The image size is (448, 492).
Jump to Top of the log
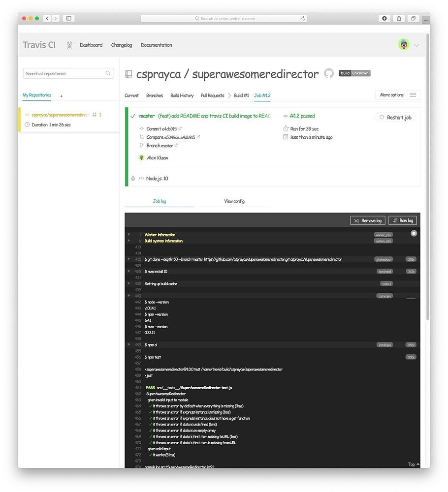point(414,464)
